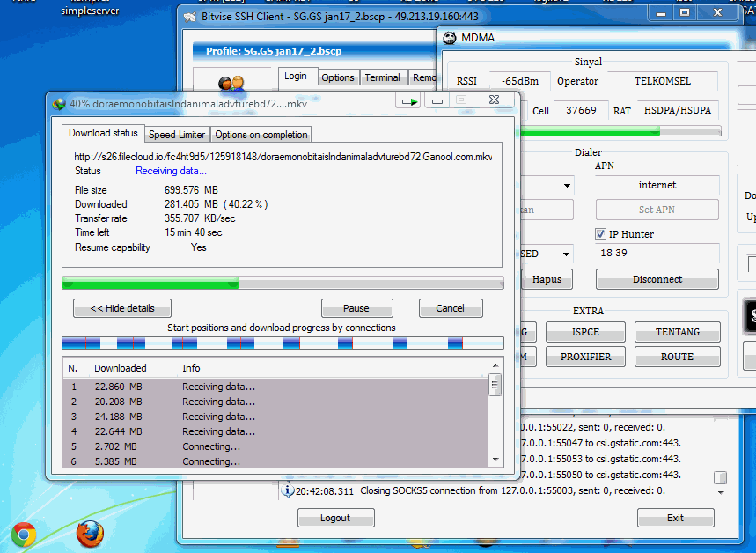Click the connection list scrollbar up arrow
Viewport: 756px width, 553px height.
495,365
